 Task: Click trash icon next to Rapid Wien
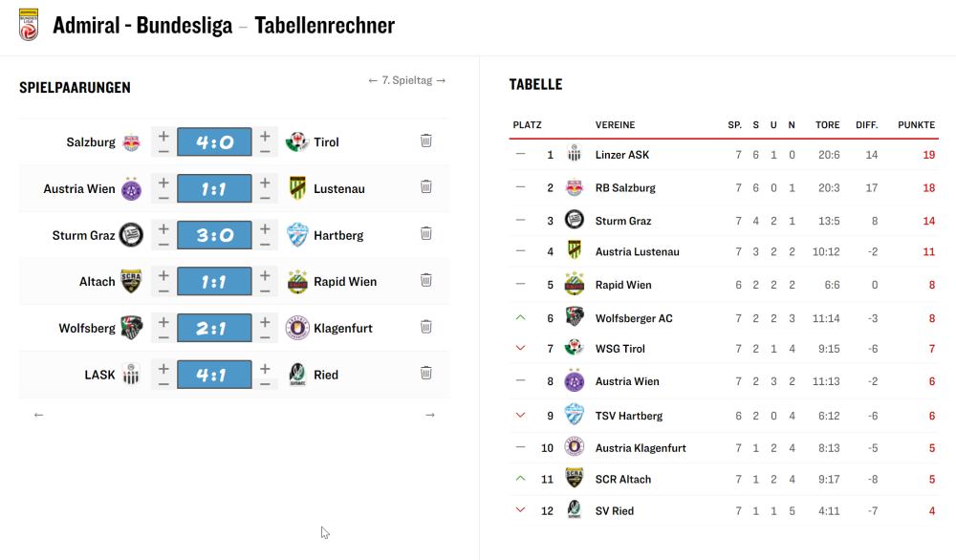pyautogui.click(x=426, y=280)
